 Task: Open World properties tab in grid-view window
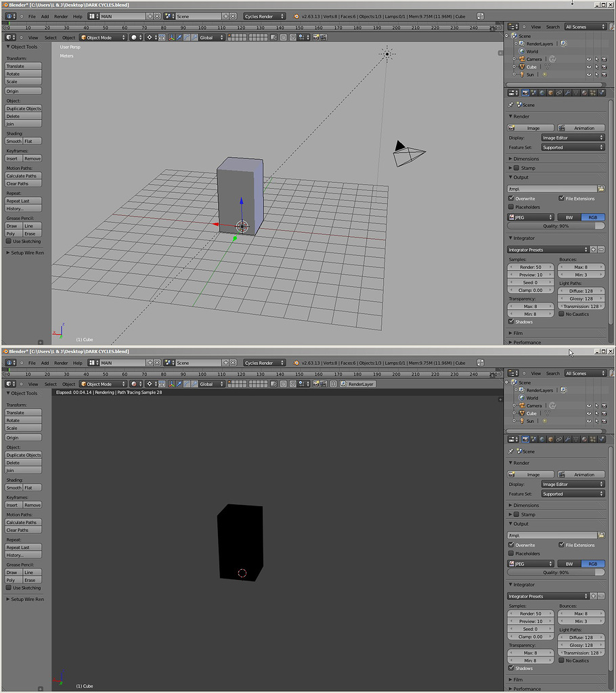542,93
